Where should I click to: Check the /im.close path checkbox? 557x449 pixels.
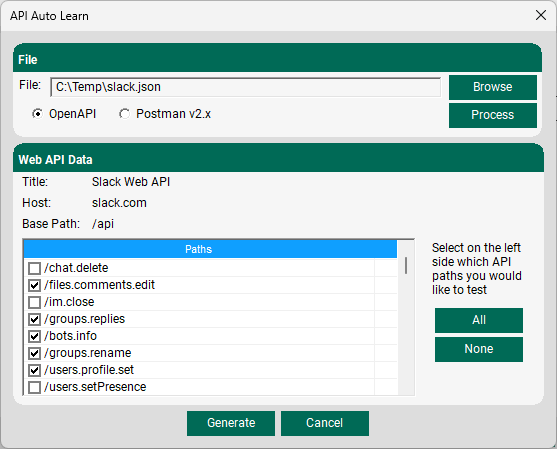tap(34, 302)
